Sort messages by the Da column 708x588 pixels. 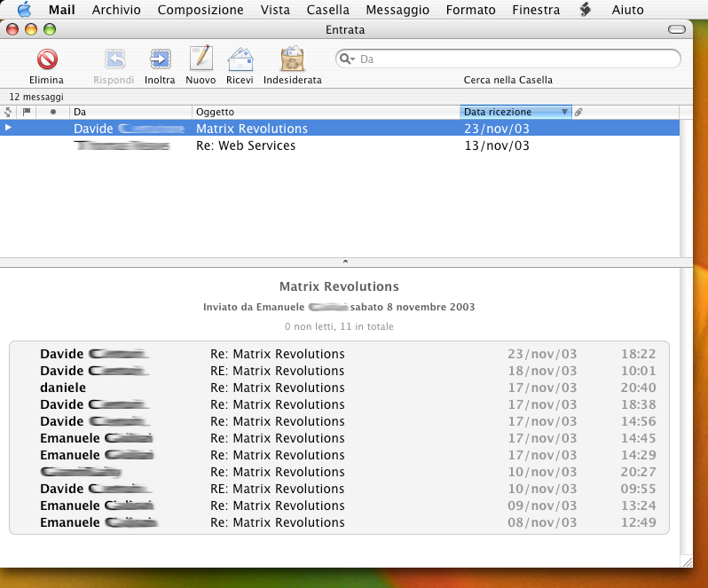130,112
